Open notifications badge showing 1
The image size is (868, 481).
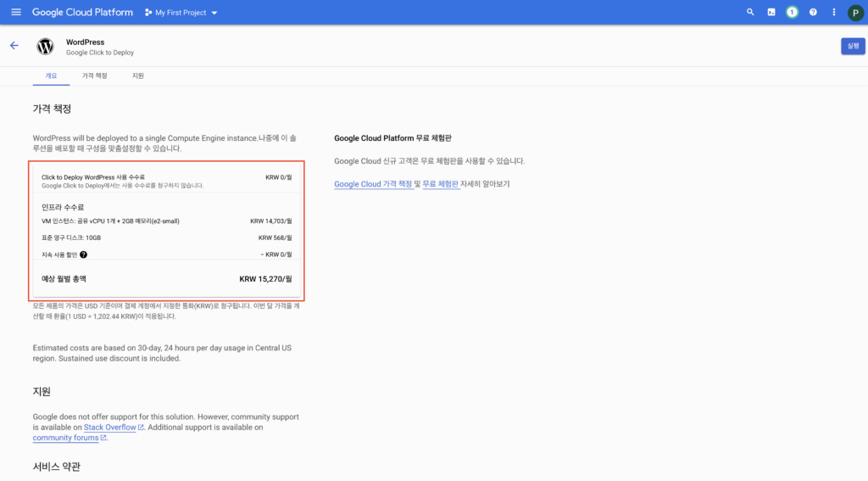[793, 12]
